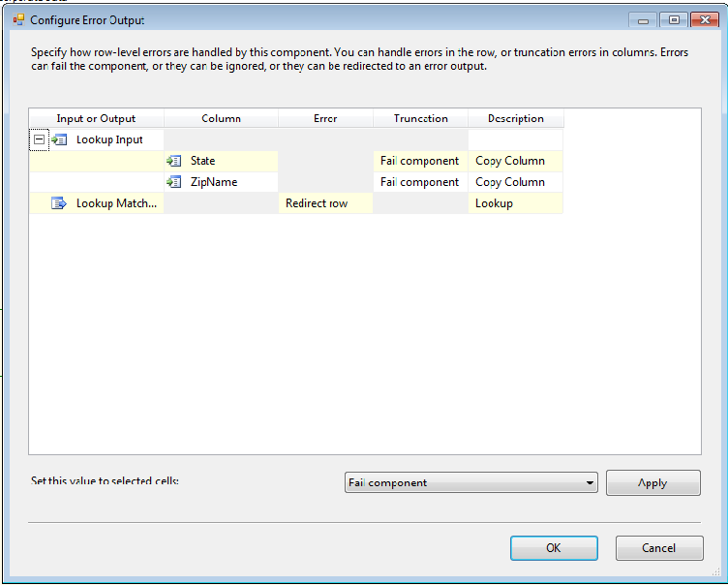This screenshot has height=585, width=728.
Task: Confirm with the OK button
Action: 554,548
